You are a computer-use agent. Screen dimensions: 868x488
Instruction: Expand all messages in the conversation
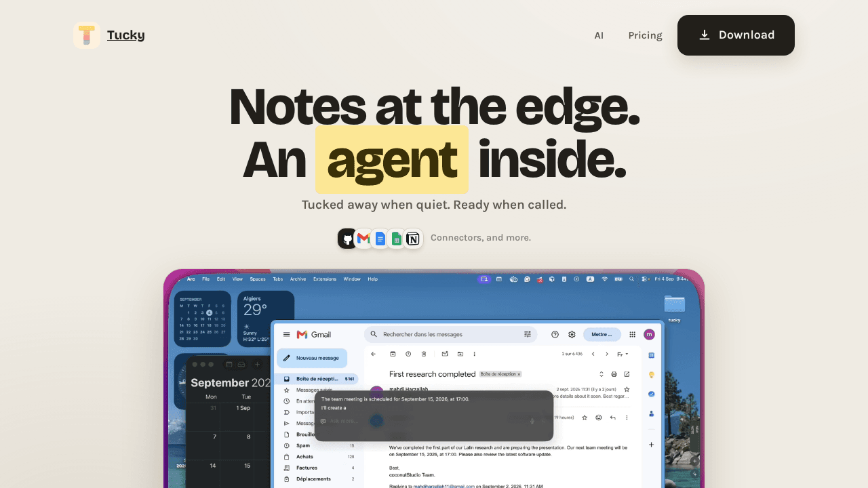(x=601, y=374)
